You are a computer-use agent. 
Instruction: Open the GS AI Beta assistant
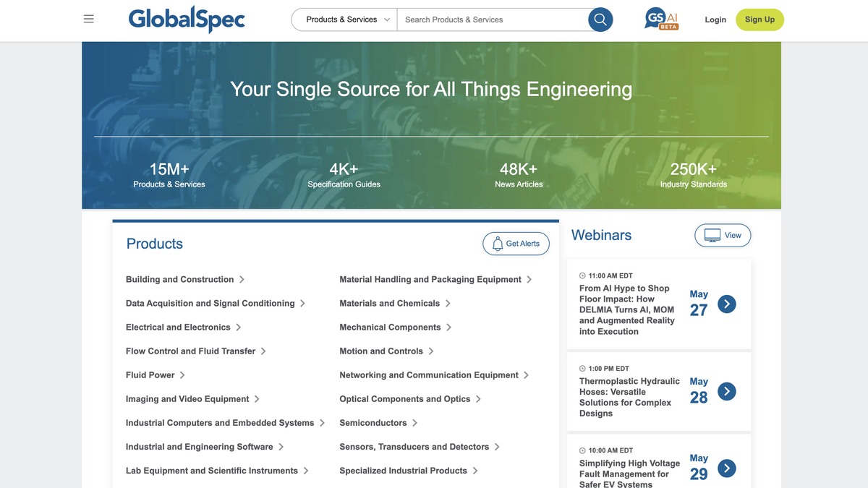click(661, 19)
